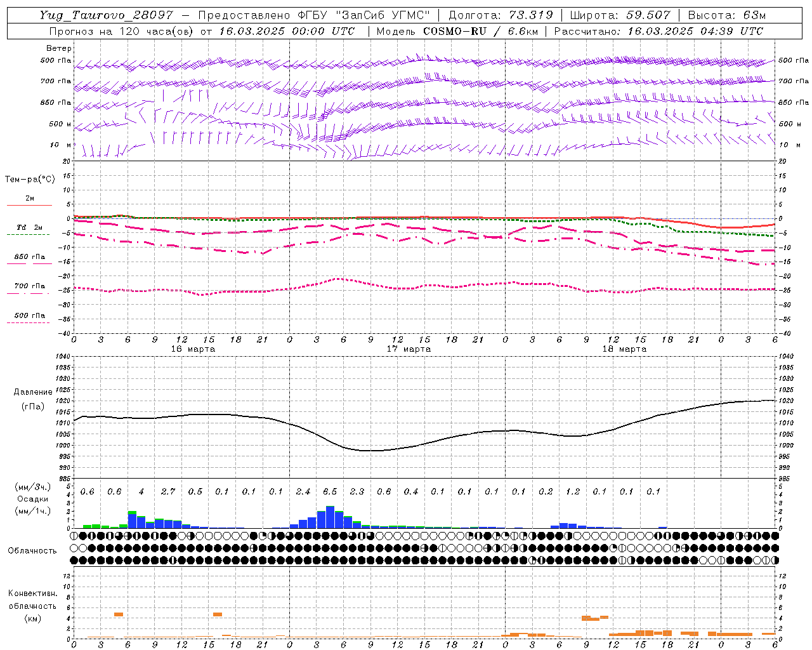Select the "17 марта" date label

pos(409,349)
